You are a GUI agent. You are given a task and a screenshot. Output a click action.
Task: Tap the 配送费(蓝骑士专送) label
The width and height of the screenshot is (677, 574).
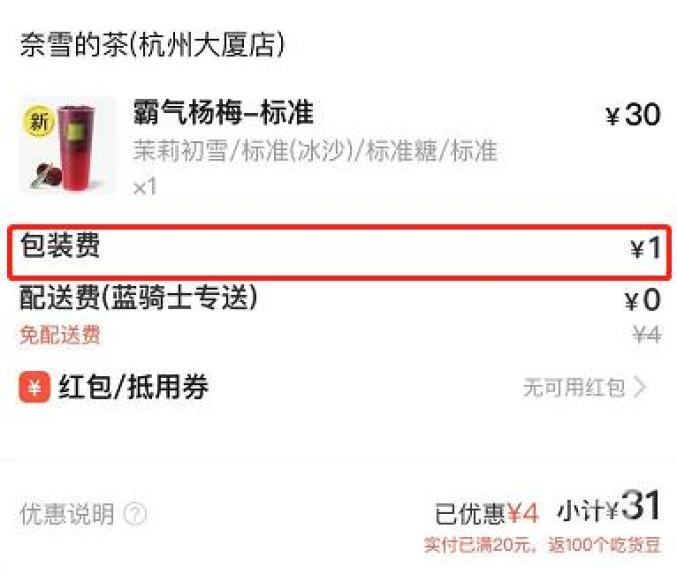click(x=139, y=298)
